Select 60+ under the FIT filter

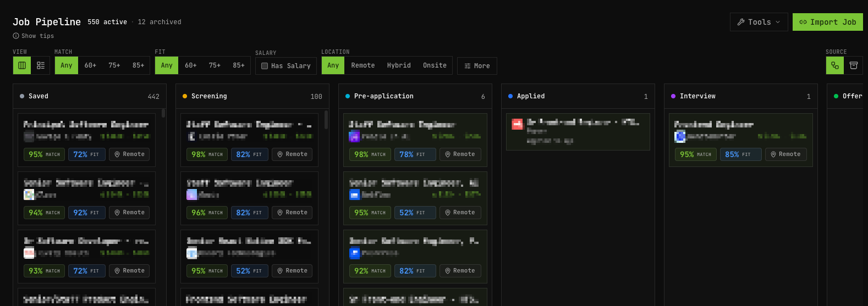tap(191, 65)
